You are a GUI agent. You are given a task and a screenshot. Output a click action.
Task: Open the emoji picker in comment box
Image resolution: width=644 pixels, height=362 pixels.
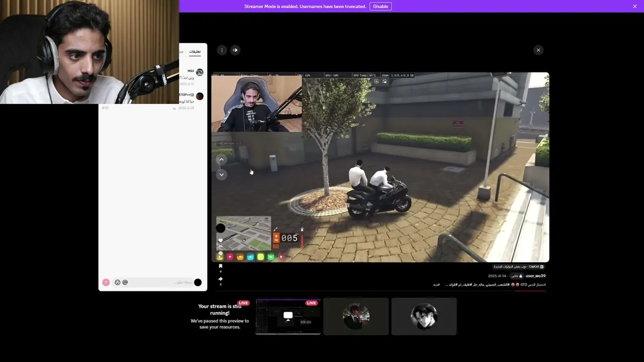click(x=117, y=283)
